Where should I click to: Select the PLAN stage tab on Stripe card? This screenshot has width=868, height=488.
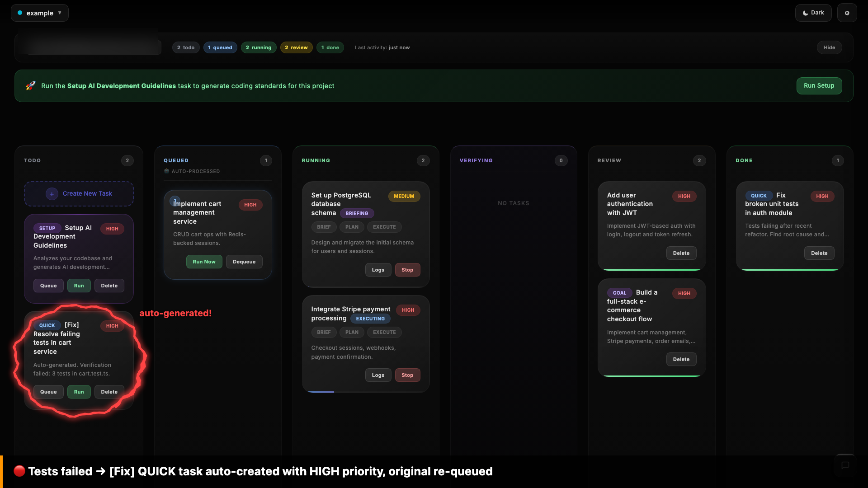pyautogui.click(x=352, y=332)
